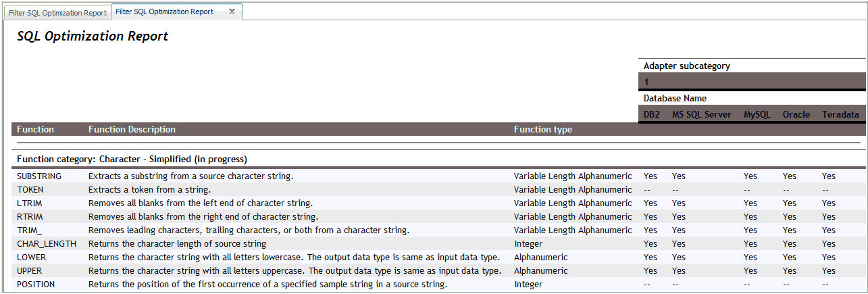Screen dimensions: 868x294
Task: Click the POSITION function name
Action: 36,284
